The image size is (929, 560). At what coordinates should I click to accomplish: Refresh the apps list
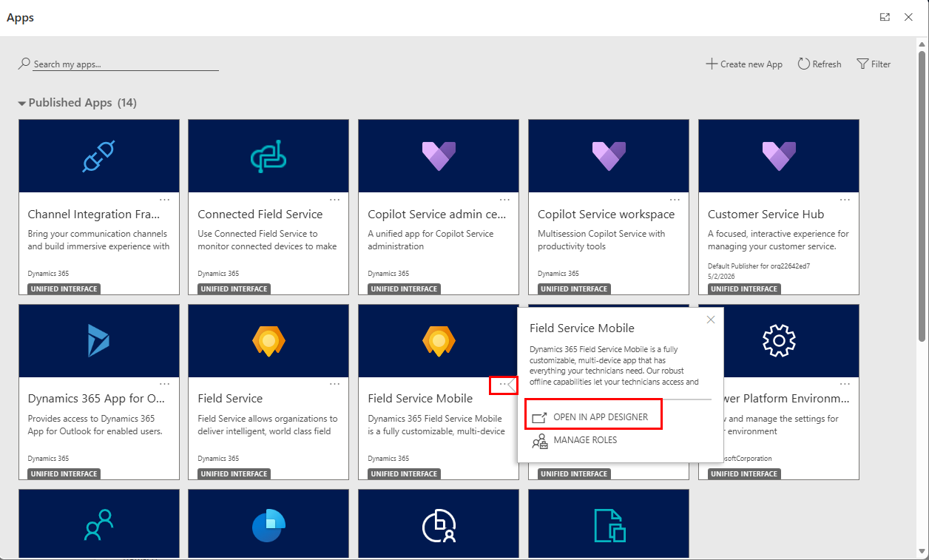(820, 64)
